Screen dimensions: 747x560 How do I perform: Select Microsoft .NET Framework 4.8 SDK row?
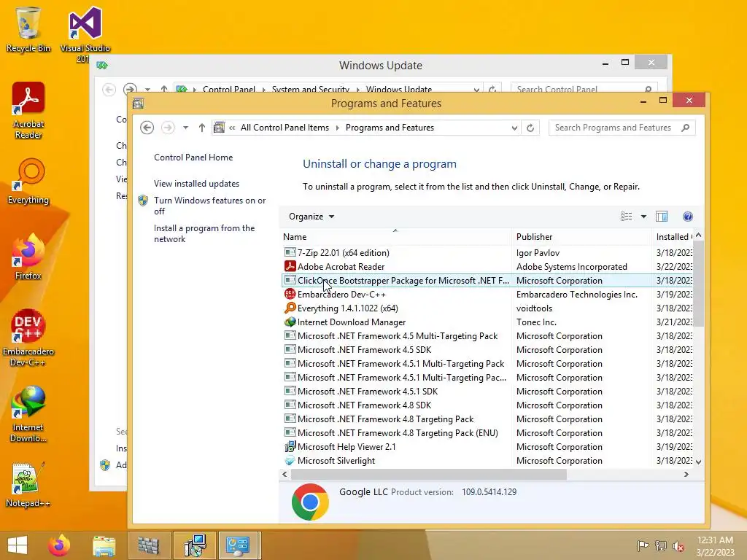pos(487,405)
